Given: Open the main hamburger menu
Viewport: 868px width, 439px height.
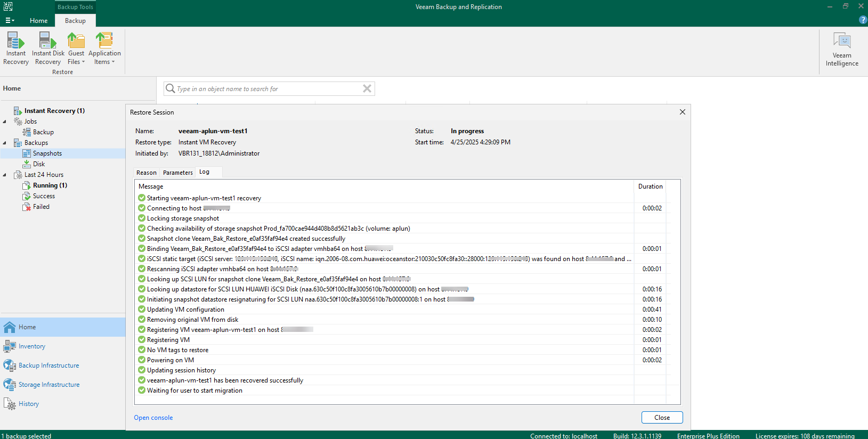Looking at the screenshot, I should pyautogui.click(x=10, y=20).
